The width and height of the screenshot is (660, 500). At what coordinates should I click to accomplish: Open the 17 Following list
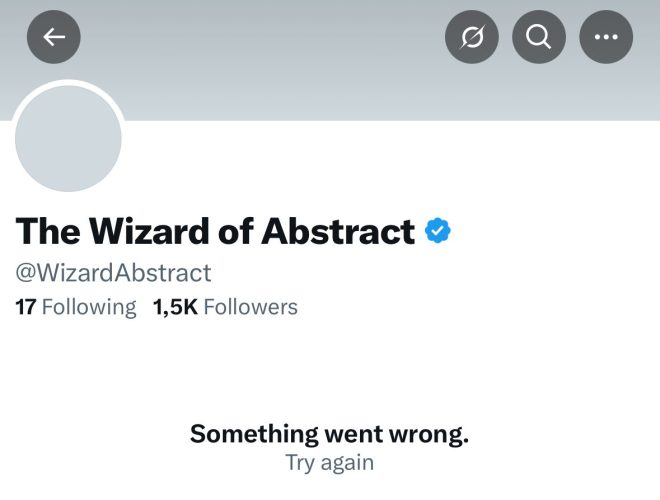pos(76,307)
